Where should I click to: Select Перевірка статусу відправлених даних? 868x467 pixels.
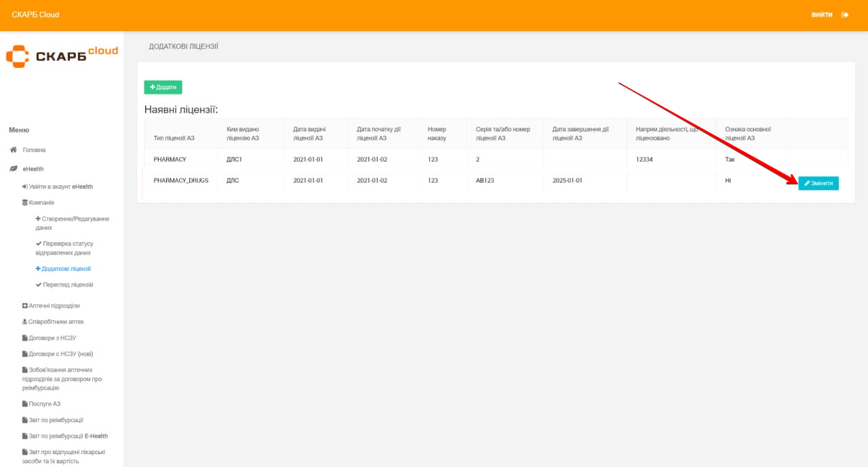(x=66, y=248)
